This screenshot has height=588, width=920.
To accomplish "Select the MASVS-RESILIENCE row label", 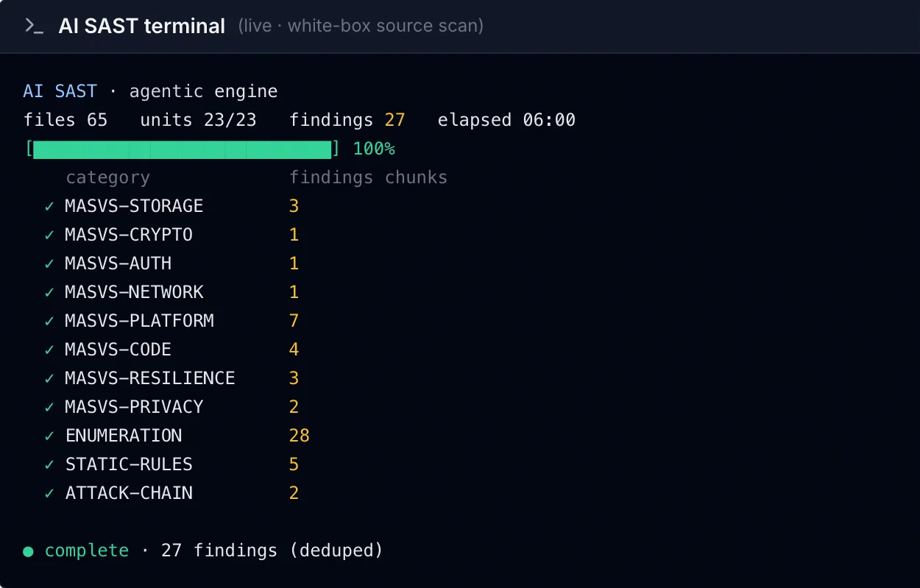I will tap(150, 378).
